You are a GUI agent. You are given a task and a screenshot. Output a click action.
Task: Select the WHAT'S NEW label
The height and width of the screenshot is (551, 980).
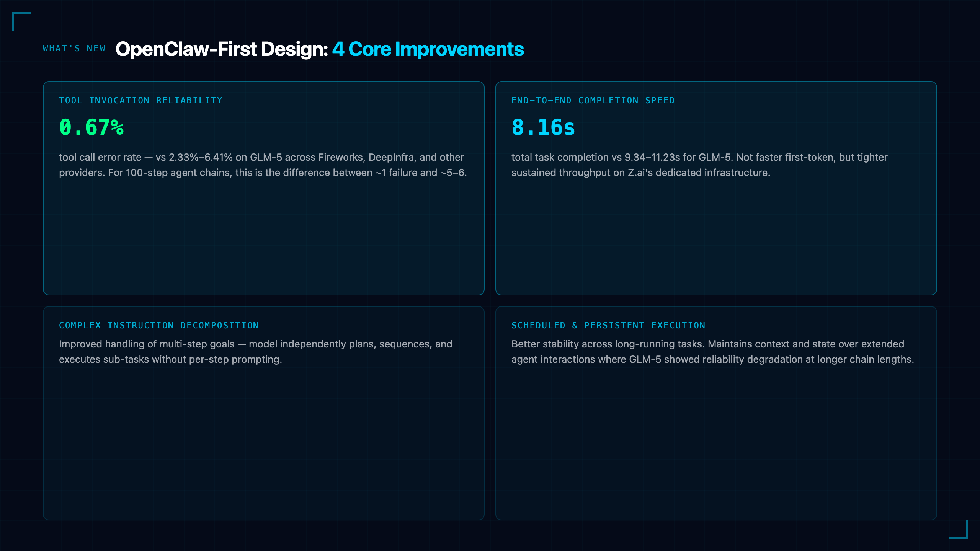coord(74,49)
